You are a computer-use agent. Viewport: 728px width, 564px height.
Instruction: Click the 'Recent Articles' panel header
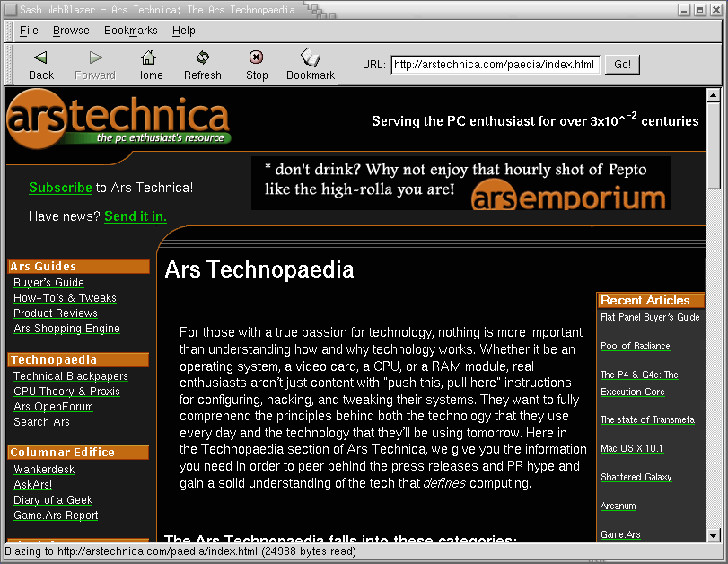651,301
